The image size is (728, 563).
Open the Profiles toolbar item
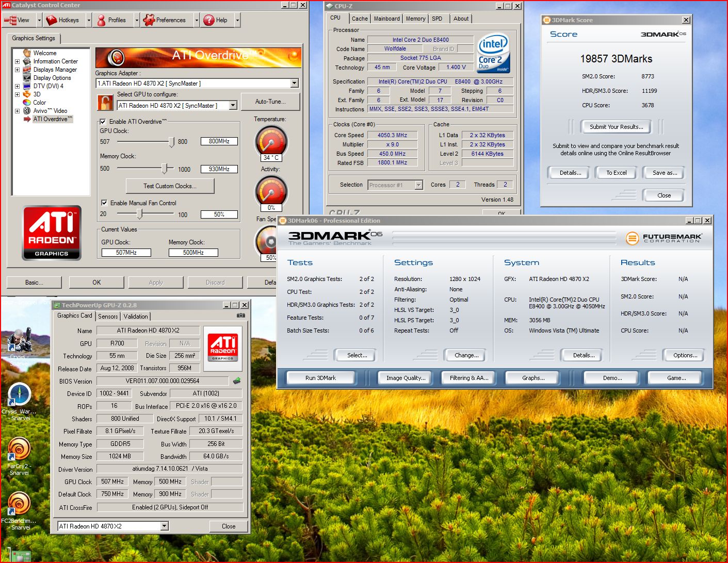pyautogui.click(x=111, y=20)
